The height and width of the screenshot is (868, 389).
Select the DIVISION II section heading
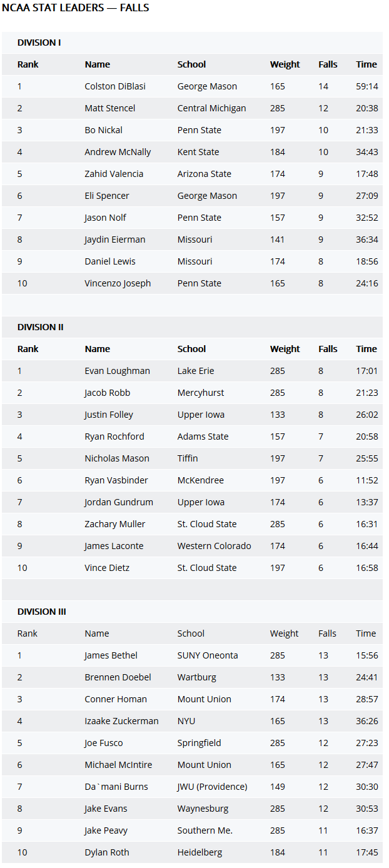[x=41, y=327]
